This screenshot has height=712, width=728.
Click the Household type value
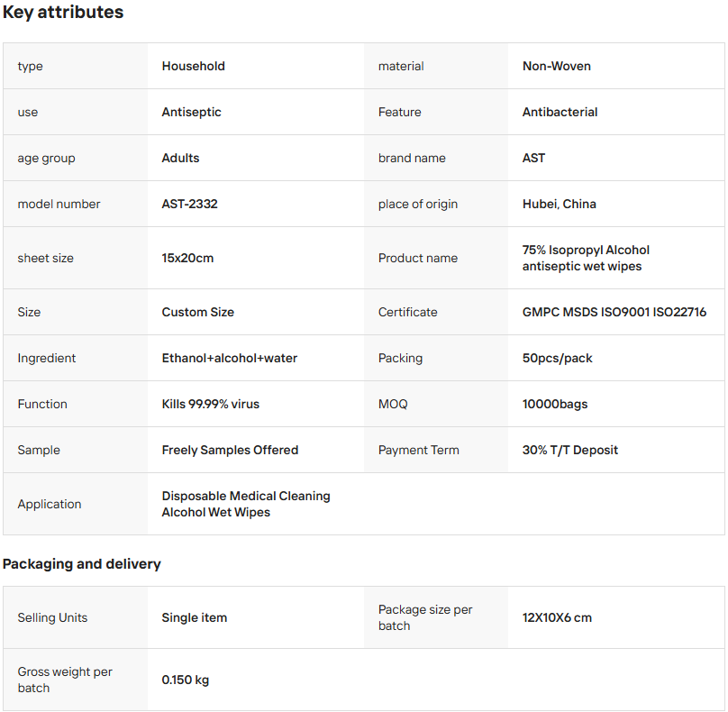(x=193, y=66)
